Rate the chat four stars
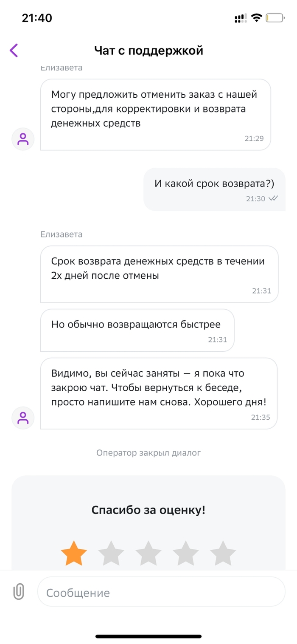This screenshot has height=644, width=297. [x=185, y=553]
